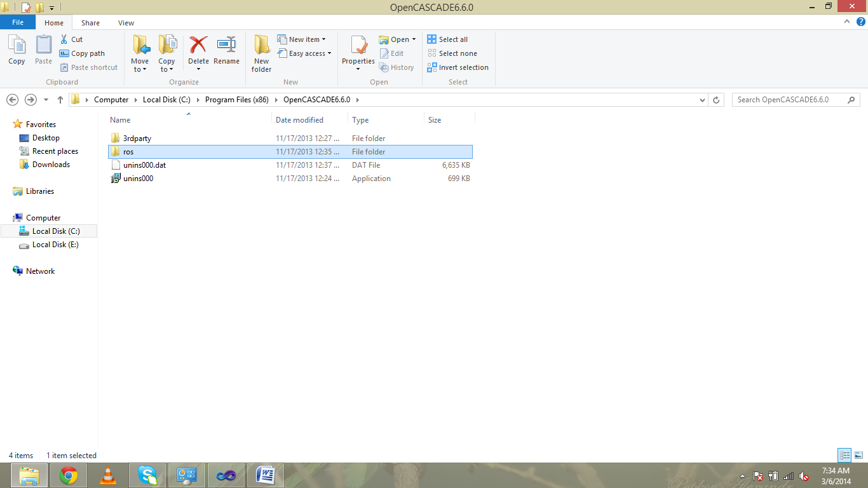The height and width of the screenshot is (488, 868).
Task: Click Local Disk (C:) in address breadcrumb
Action: coord(166,100)
